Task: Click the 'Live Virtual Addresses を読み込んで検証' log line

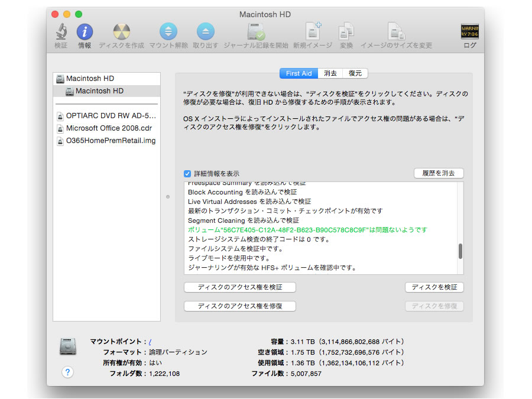Action: tap(249, 202)
